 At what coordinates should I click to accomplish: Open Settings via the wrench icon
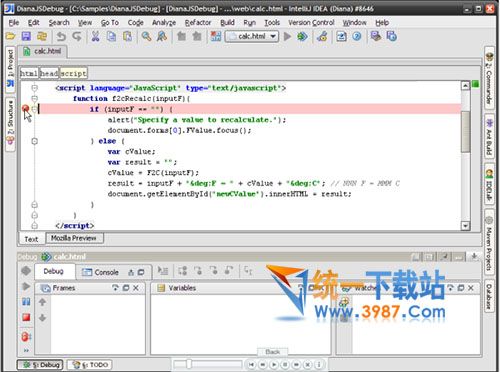(322, 36)
